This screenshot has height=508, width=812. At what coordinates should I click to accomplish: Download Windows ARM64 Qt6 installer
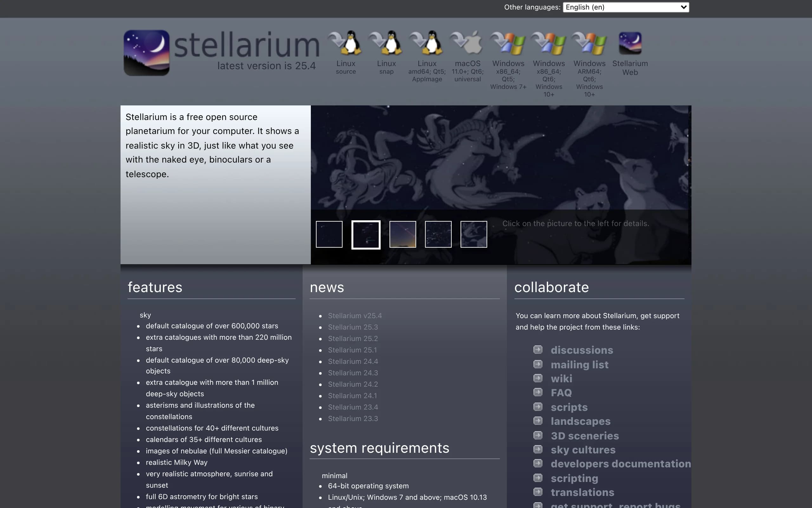(589, 64)
